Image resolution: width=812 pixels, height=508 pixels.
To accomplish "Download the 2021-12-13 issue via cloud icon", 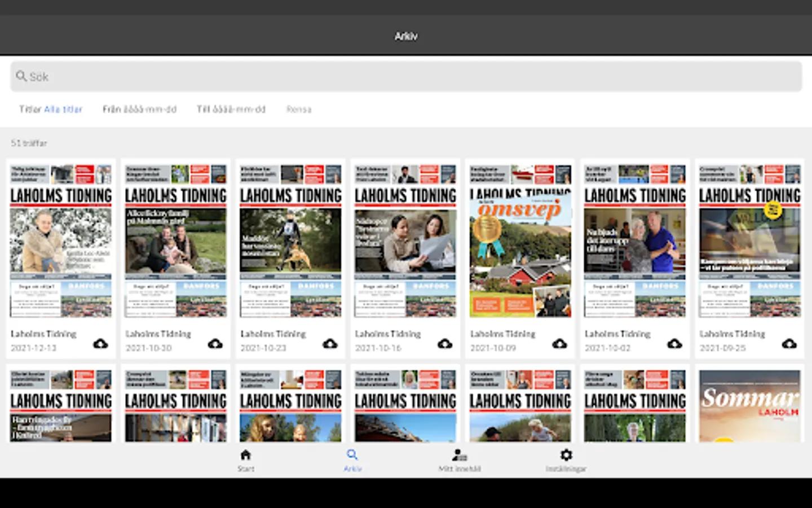I will pos(100,344).
